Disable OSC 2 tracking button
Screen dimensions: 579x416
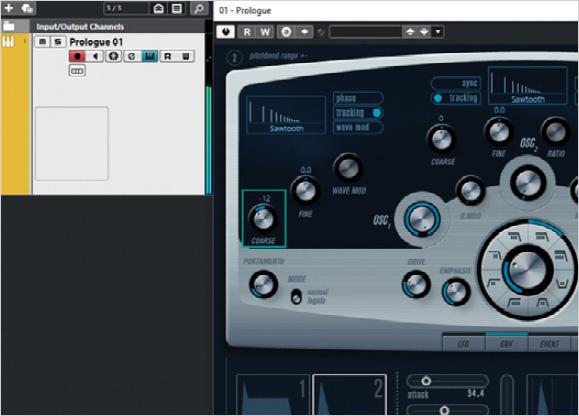click(x=456, y=98)
